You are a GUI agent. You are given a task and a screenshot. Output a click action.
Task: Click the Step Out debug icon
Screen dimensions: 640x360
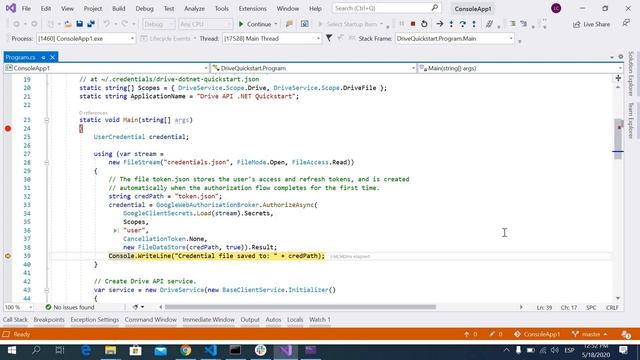474,24
